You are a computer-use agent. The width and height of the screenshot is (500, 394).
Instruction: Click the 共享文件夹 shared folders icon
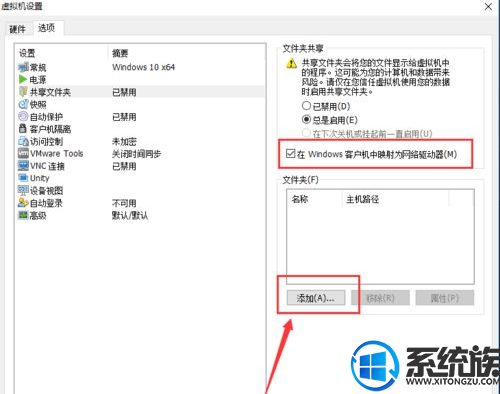pos(23,92)
